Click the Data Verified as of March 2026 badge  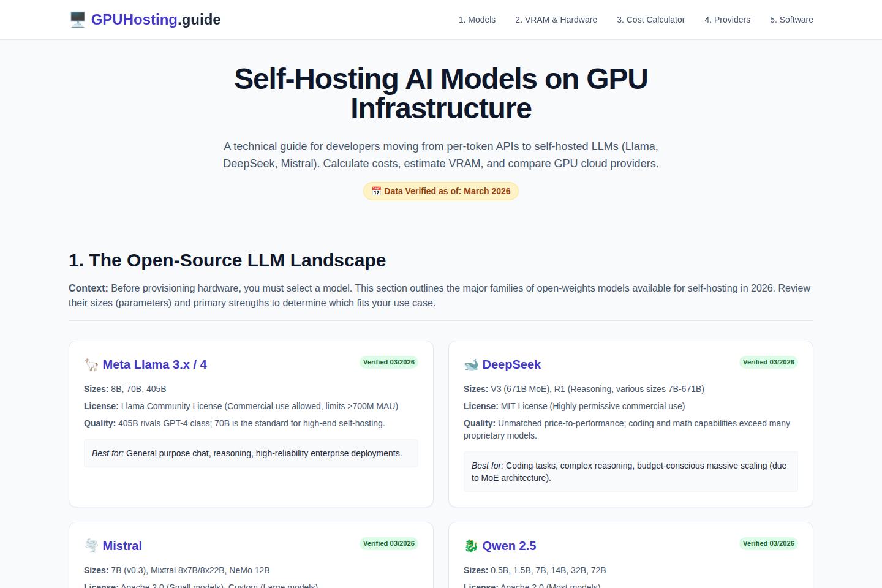(x=441, y=191)
